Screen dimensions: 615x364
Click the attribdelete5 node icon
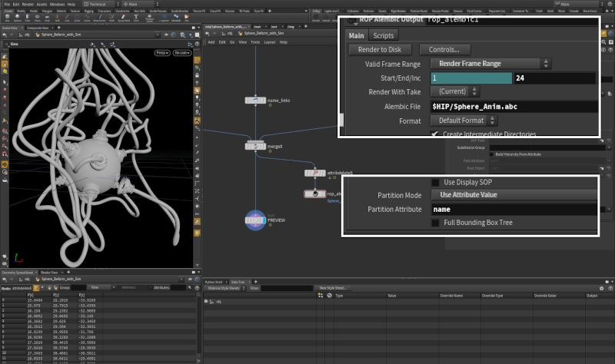[x=314, y=174]
